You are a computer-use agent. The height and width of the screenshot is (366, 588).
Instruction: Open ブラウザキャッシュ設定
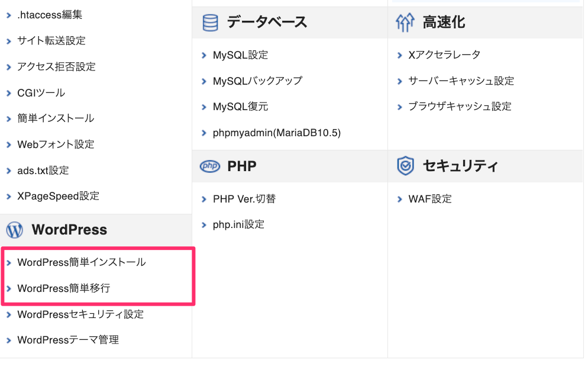pyautogui.click(x=460, y=107)
